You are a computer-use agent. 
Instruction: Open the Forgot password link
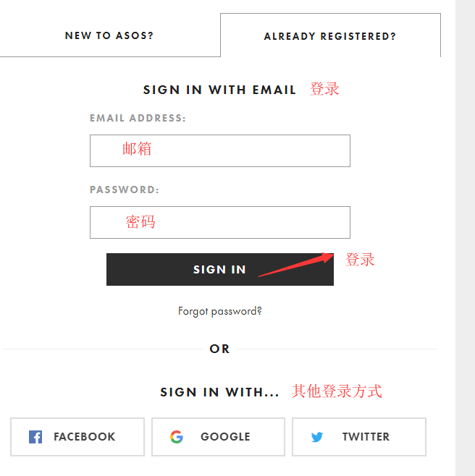(220, 311)
